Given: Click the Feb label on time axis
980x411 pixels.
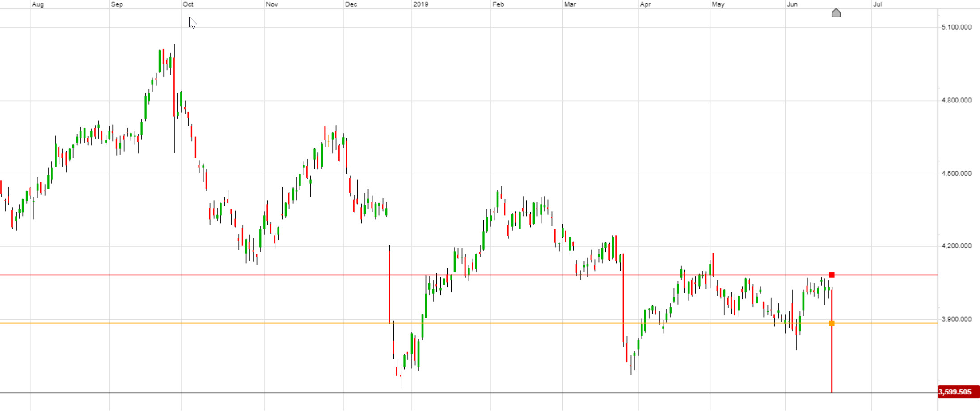Looking at the screenshot, I should (x=498, y=4).
